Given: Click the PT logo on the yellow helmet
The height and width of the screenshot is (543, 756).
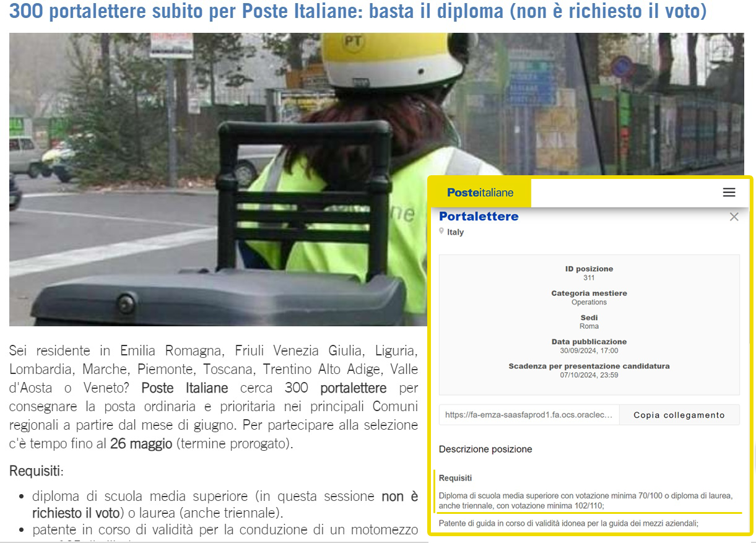Looking at the screenshot, I should pyautogui.click(x=353, y=42).
